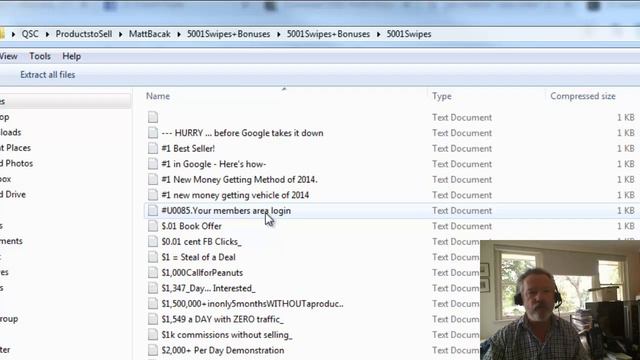This screenshot has height=360, width=640.
Task: Expand the breadcrumb arrow after QSC
Action: pyautogui.click(x=47, y=34)
